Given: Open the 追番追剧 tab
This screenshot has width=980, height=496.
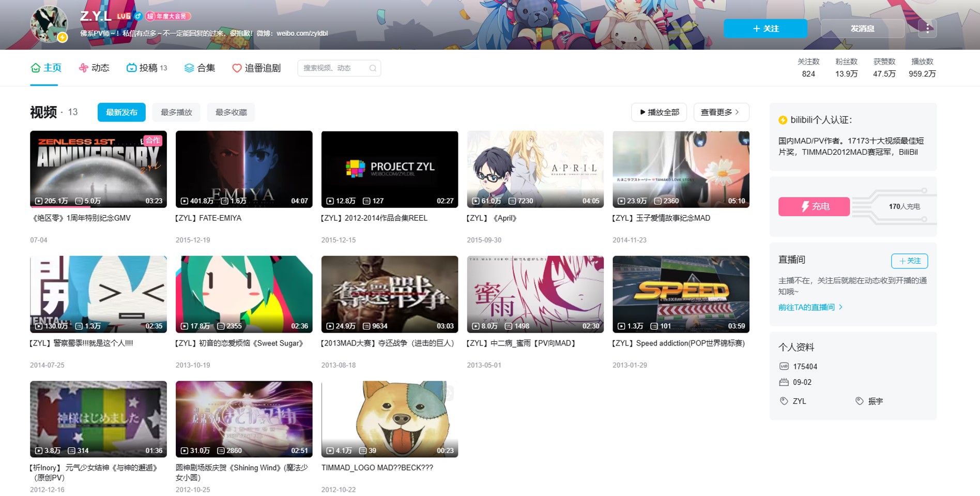Looking at the screenshot, I should tap(256, 68).
